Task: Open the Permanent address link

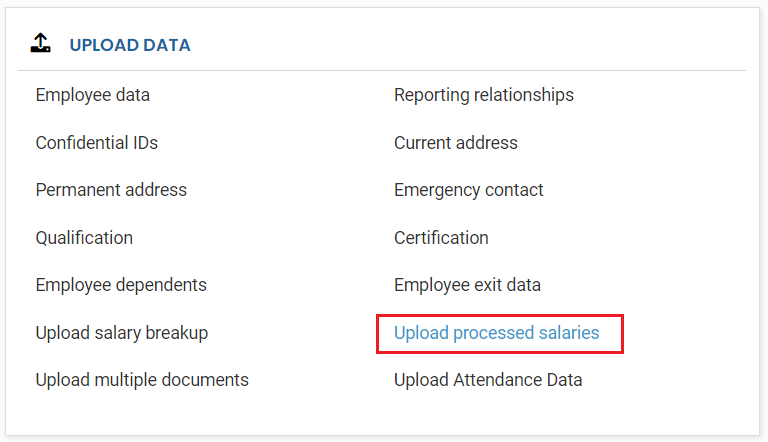Action: 111,190
